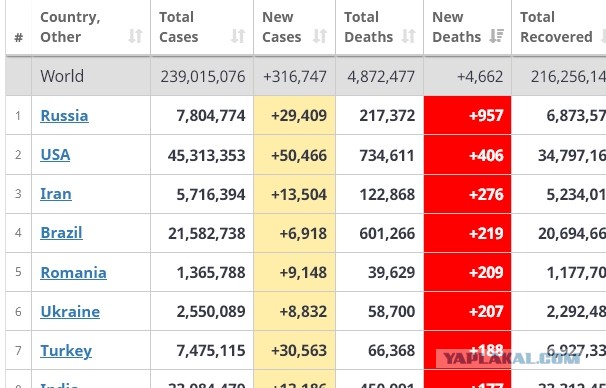Sort by Total Deaths column arrows
Screen dimensions: 606x388
click(x=409, y=36)
